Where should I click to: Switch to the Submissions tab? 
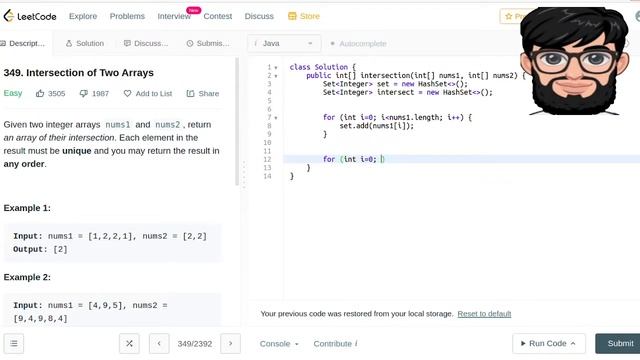[208, 43]
